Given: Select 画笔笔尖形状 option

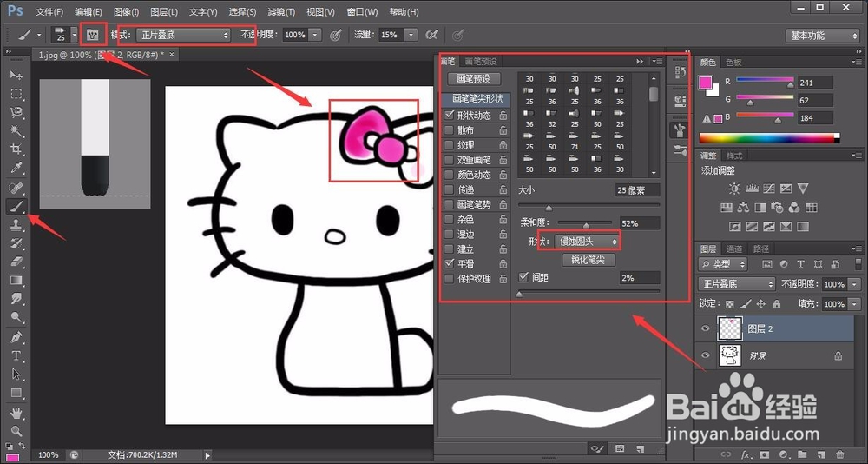Looking at the screenshot, I should (x=477, y=99).
